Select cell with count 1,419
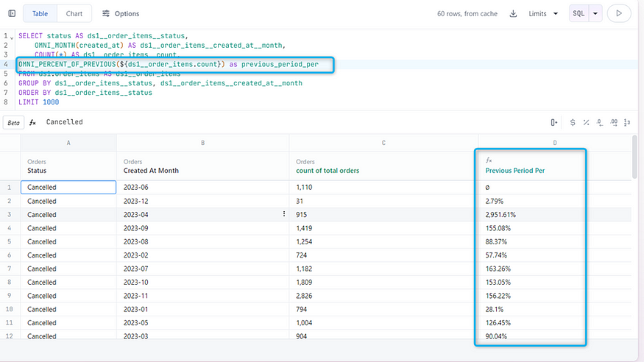 383,228
